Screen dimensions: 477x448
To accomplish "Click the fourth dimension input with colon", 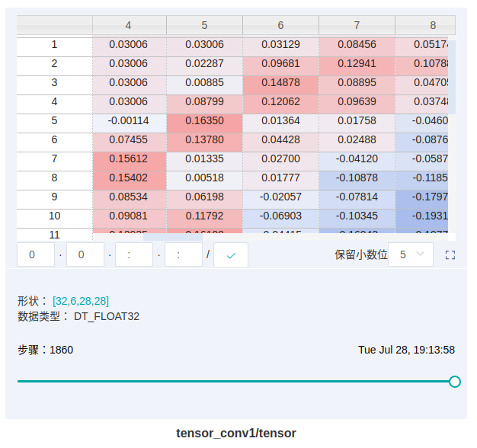I will (184, 255).
